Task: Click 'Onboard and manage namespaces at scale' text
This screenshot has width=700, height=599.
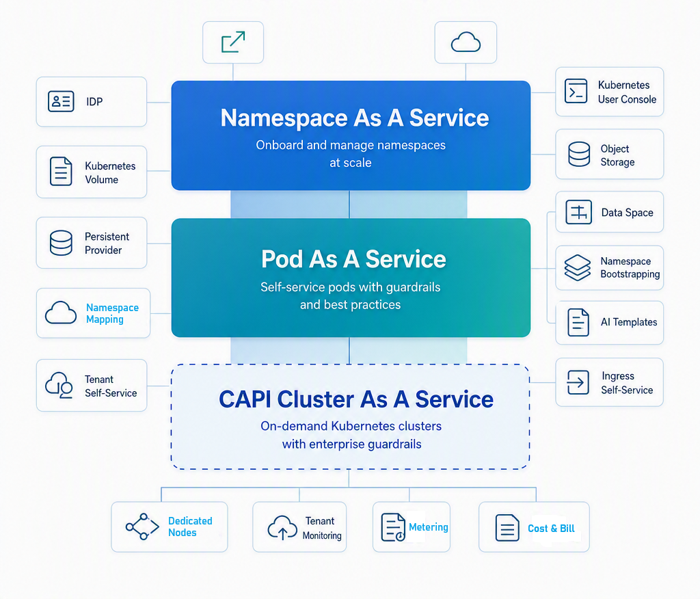Action: (x=351, y=154)
